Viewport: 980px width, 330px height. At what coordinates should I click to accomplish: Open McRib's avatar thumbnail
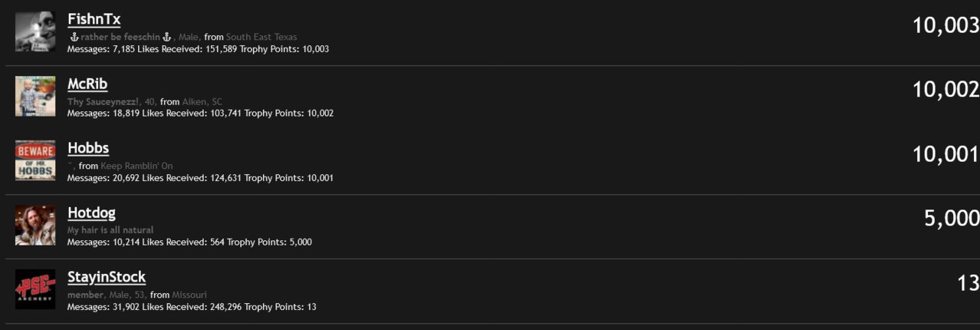click(x=35, y=96)
